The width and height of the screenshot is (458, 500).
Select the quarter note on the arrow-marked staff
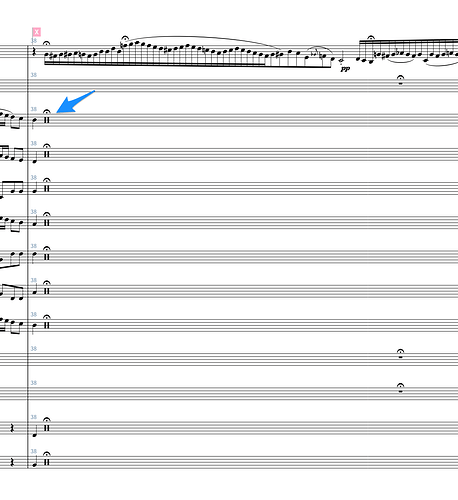(35, 122)
